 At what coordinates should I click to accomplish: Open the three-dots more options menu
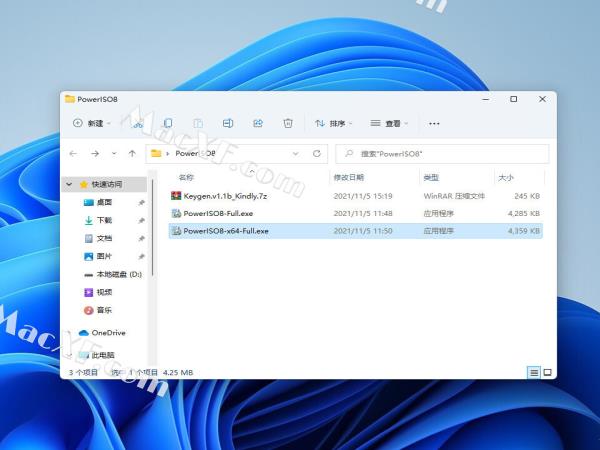[434, 124]
